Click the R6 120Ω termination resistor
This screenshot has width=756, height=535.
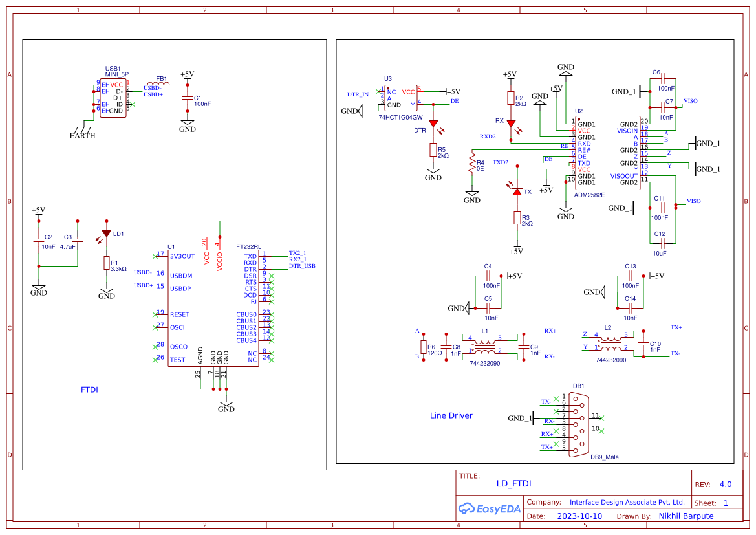coord(424,347)
